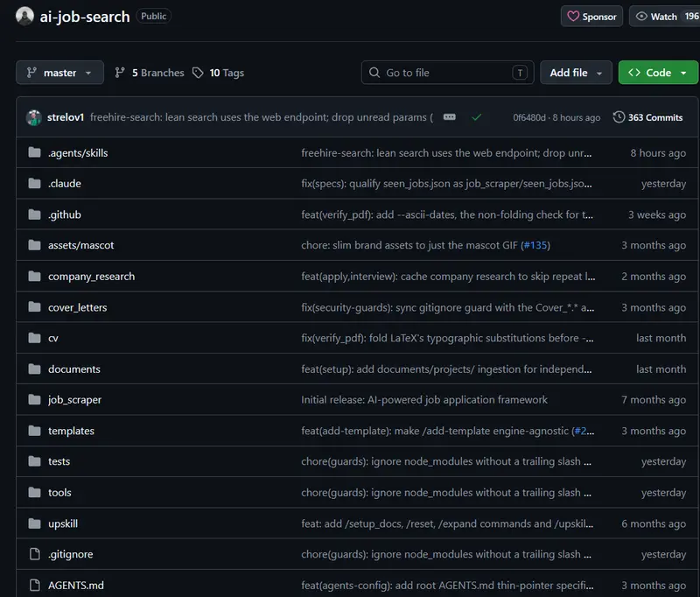Open the documents folder
The width and height of the screenshot is (700, 597).
pos(74,369)
